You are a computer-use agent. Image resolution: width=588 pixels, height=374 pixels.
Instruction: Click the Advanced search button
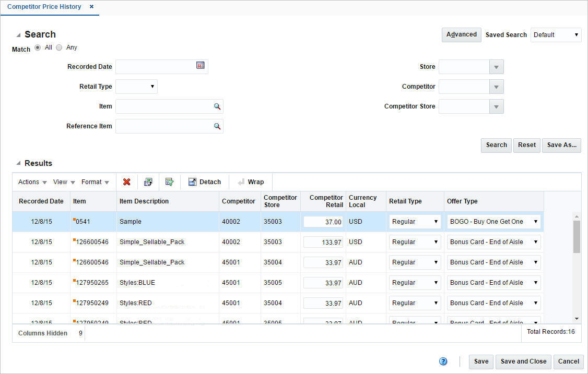(x=461, y=34)
